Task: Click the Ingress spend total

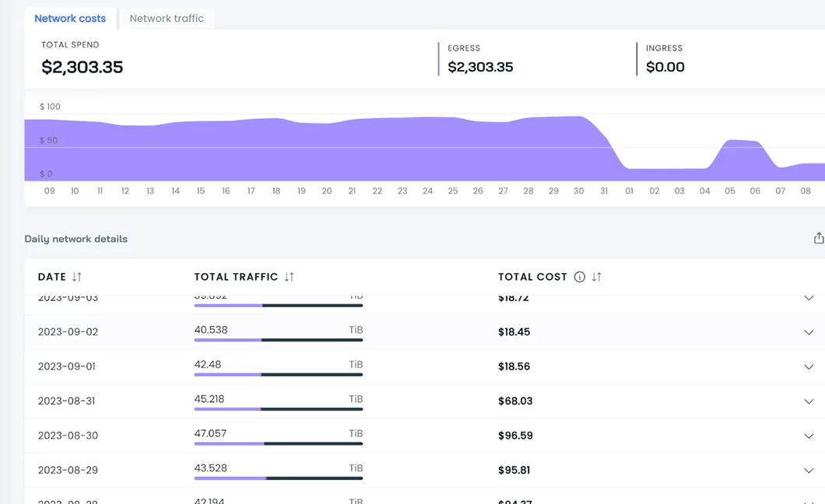Action: pos(665,67)
